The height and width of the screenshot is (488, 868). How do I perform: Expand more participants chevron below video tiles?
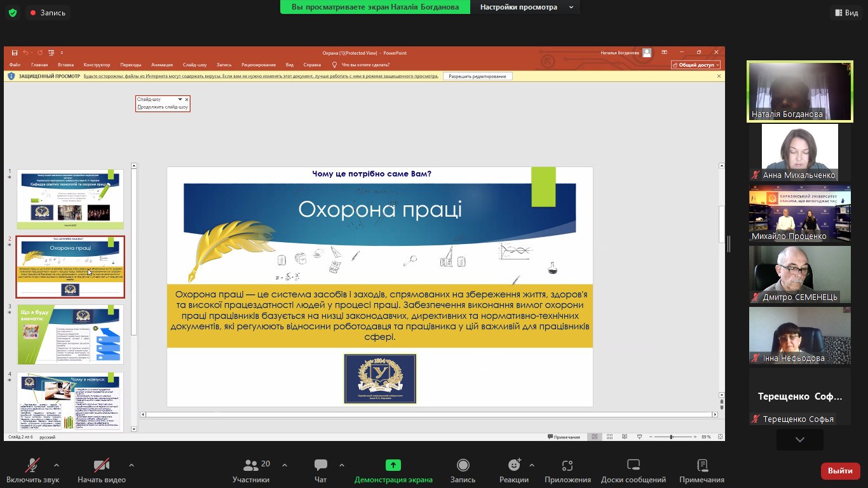click(799, 440)
